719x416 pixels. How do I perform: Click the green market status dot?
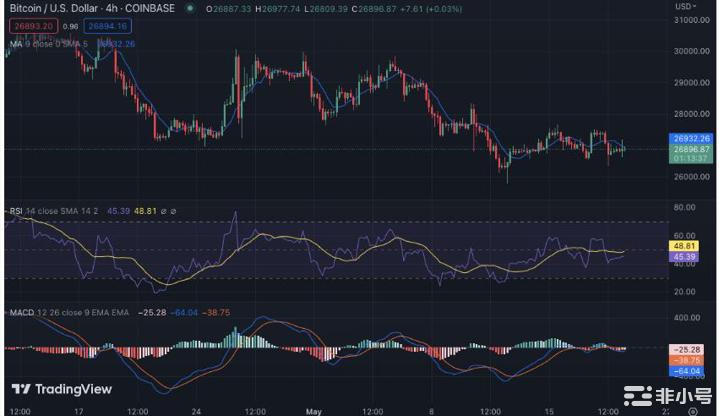[190, 9]
